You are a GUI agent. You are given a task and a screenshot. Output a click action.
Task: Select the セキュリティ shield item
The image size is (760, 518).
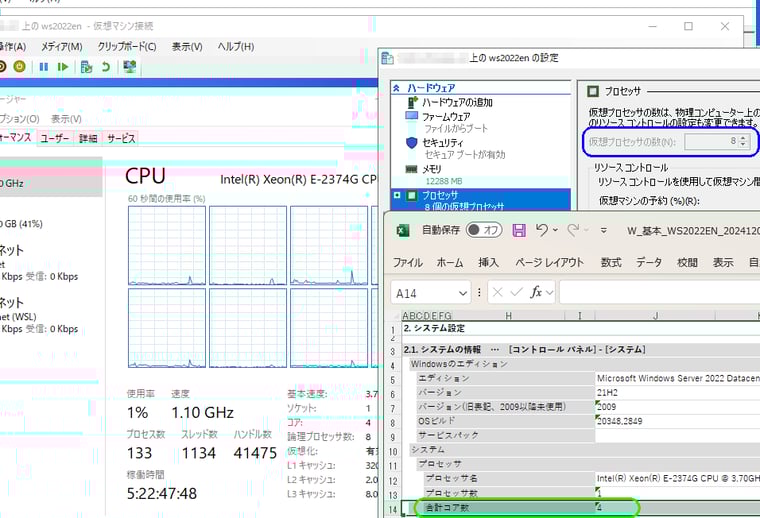point(443,143)
